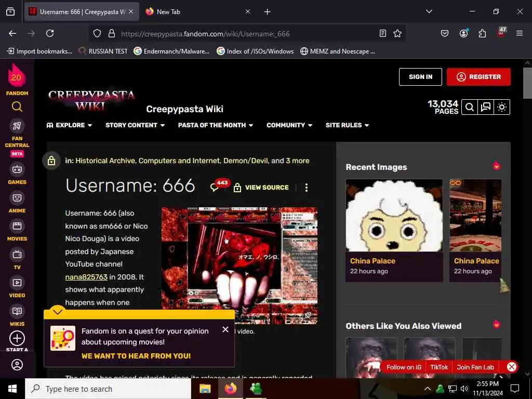Click Start a Wiki plus icon

pyautogui.click(x=17, y=338)
